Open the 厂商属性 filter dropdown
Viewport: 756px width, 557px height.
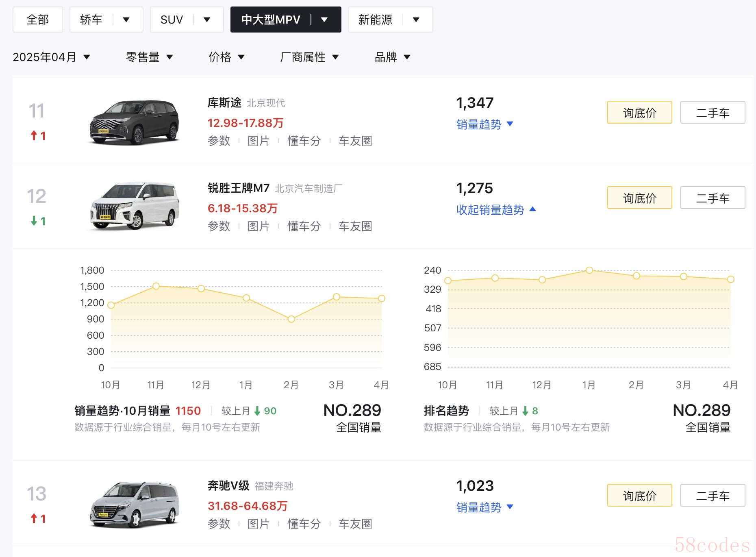pyautogui.click(x=309, y=57)
